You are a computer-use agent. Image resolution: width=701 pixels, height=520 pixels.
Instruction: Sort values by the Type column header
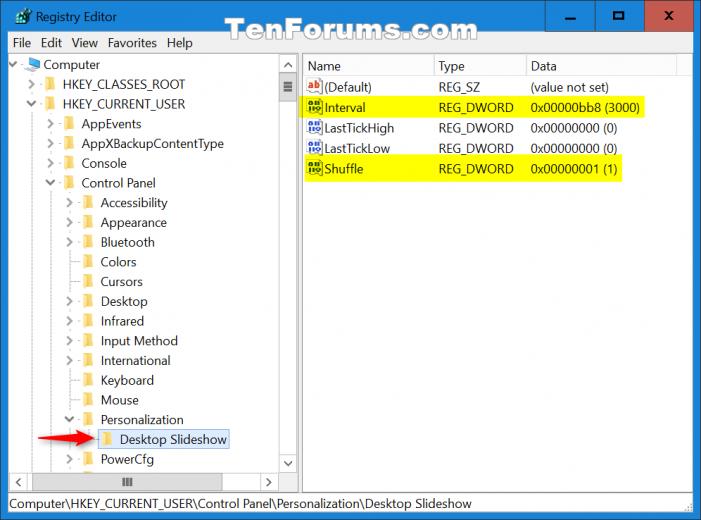point(480,66)
